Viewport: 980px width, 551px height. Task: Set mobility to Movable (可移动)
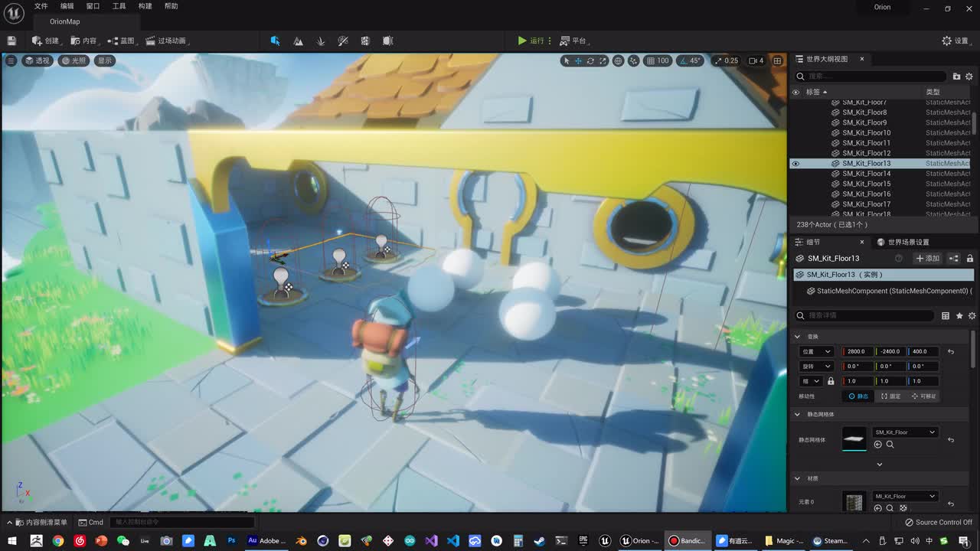[924, 396]
